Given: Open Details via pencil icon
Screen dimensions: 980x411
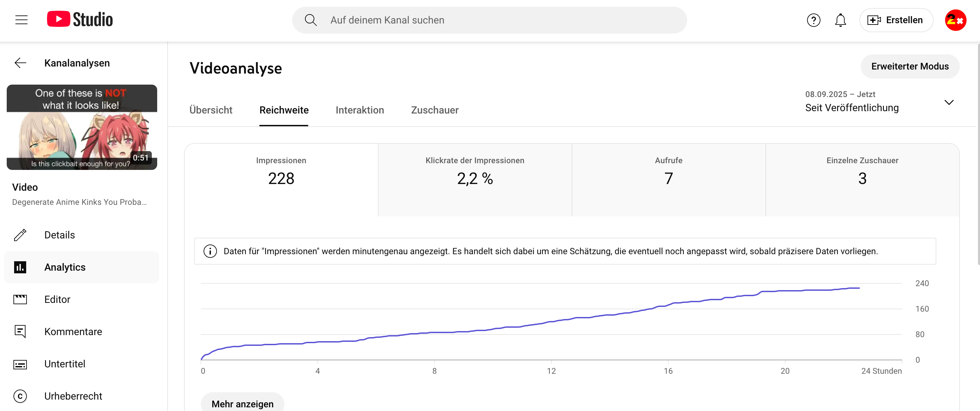Looking at the screenshot, I should 20,235.
